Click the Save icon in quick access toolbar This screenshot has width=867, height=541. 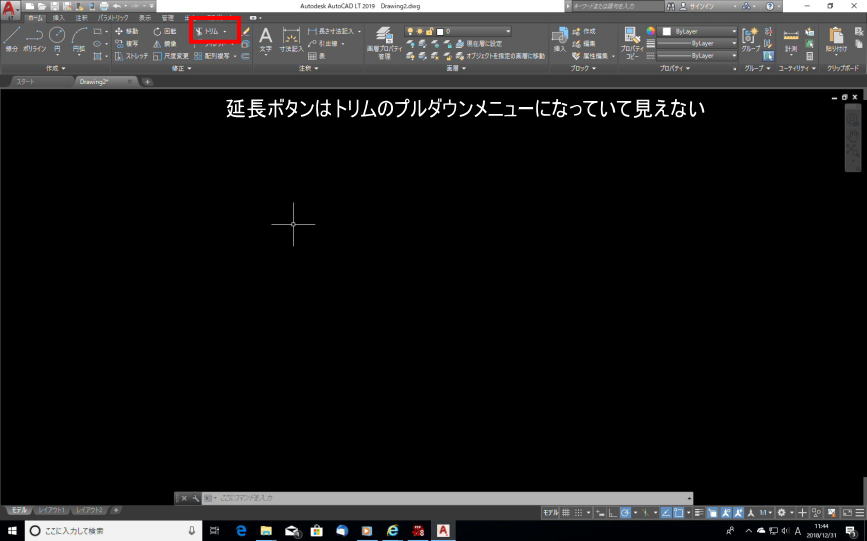tap(54, 6)
